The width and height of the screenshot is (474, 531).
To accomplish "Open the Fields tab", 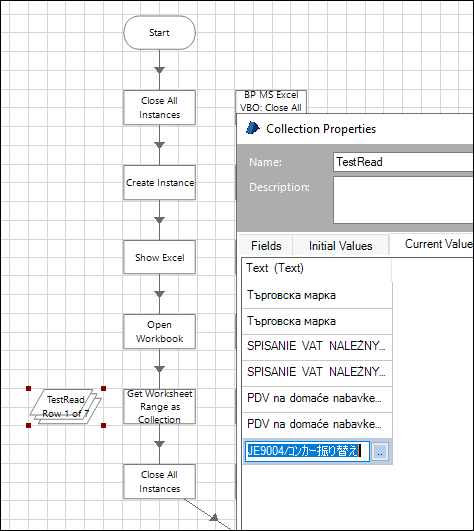I will pyautogui.click(x=266, y=246).
